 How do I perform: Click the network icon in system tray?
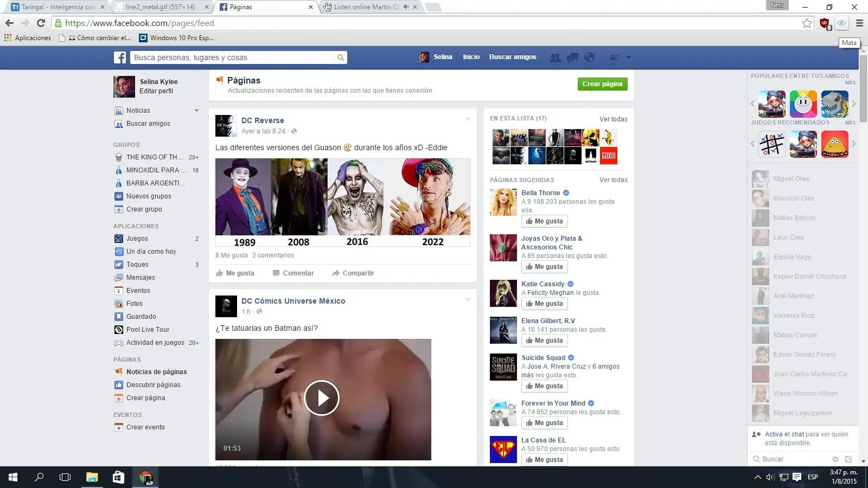[784, 477]
